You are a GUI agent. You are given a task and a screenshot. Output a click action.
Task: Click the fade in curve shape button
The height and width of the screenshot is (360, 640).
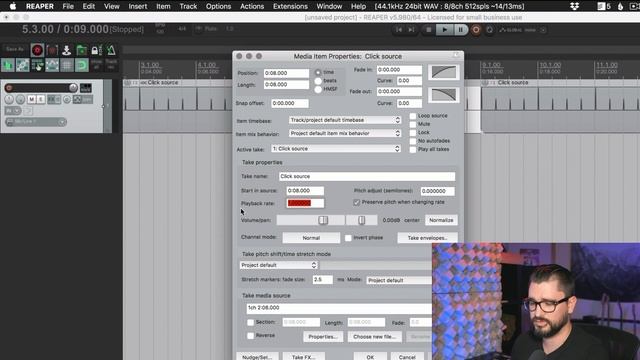pyautogui.click(x=444, y=72)
